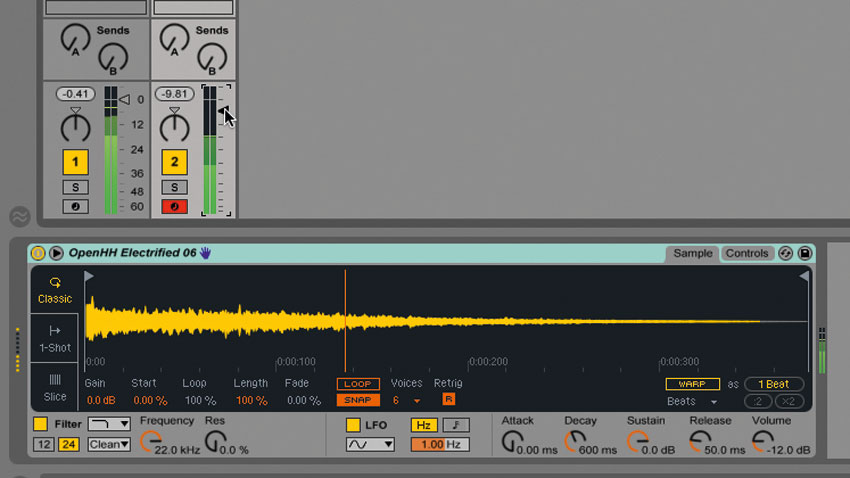Screen dimensions: 850x478
Task: Toggle track 1 activator button
Action: (x=75, y=162)
